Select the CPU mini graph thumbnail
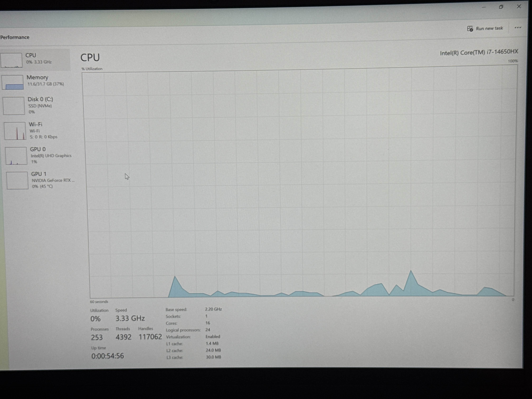Viewport: 532px width, 399px height. click(x=11, y=60)
